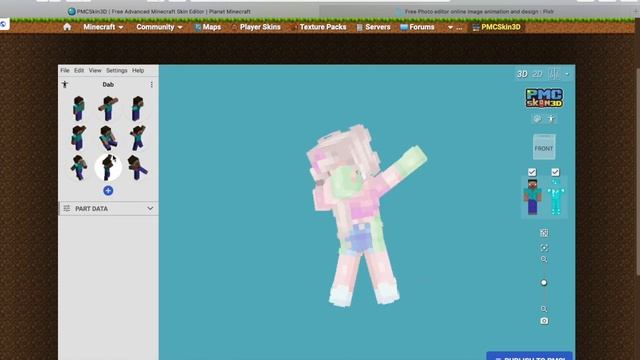This screenshot has height=360, width=640.
Task: Open the Minecraft dropdown in site navigation
Action: click(103, 27)
